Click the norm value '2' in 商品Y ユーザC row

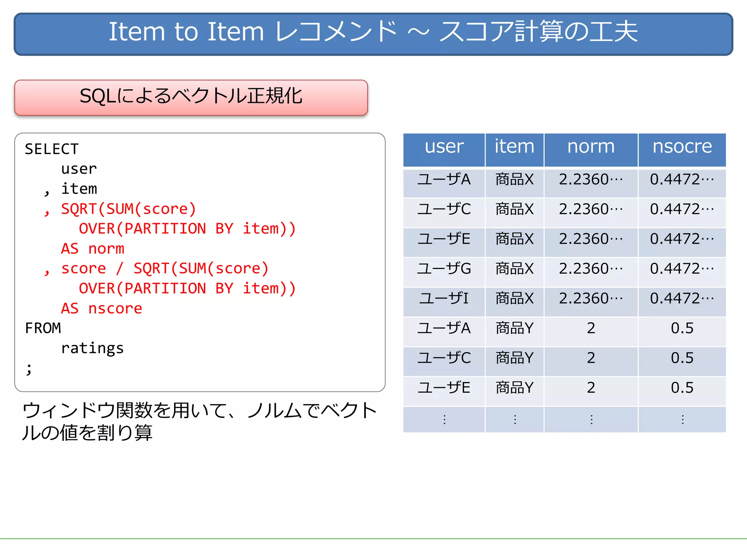coord(591,358)
